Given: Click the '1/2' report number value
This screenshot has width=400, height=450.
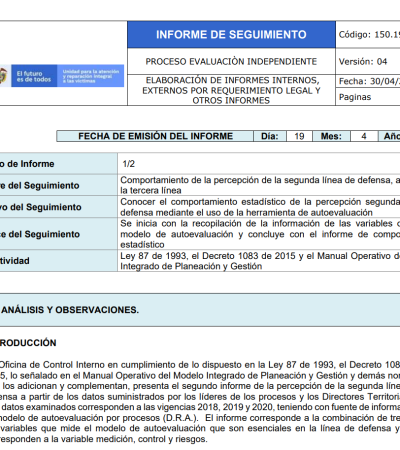Looking at the screenshot, I should click(129, 164).
